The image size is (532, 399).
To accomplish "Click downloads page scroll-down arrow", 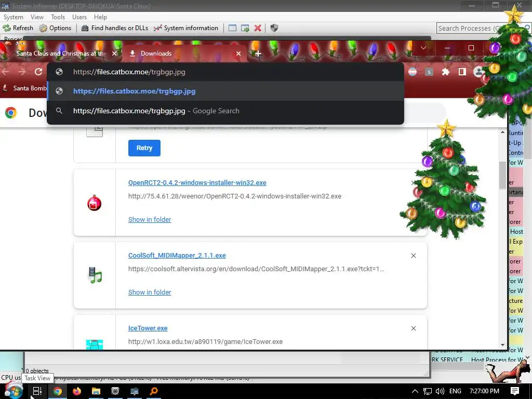I will click(502, 345).
